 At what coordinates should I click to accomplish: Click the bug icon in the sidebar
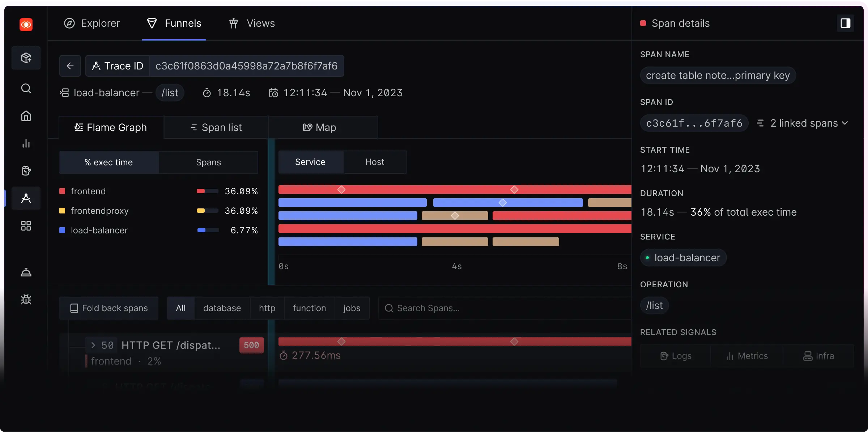point(26,300)
